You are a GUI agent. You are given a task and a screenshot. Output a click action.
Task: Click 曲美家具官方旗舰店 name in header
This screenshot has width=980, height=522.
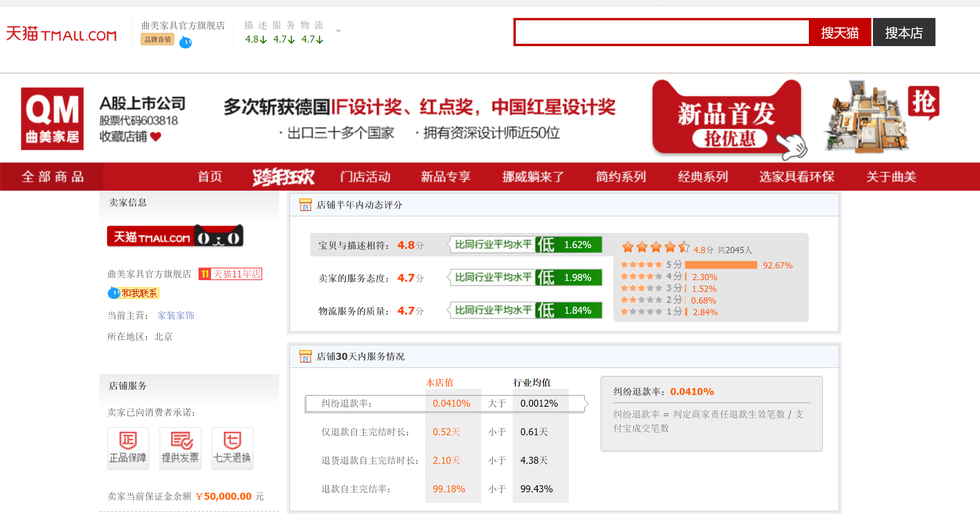click(x=183, y=25)
